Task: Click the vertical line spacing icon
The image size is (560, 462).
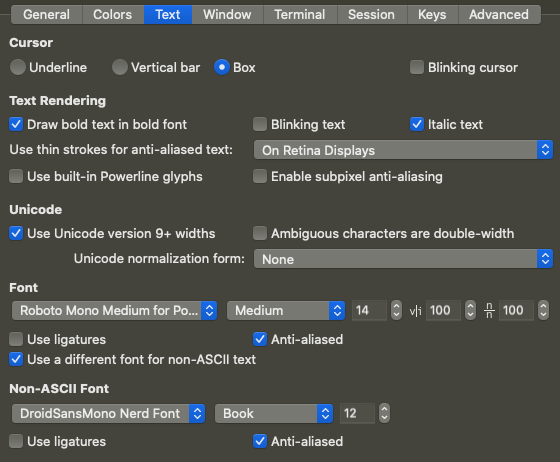Action: point(489,311)
